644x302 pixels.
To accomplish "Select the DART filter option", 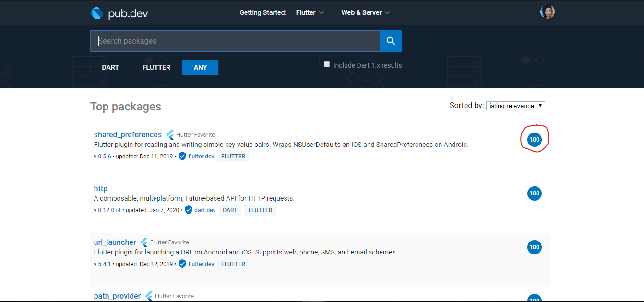I will [110, 67].
